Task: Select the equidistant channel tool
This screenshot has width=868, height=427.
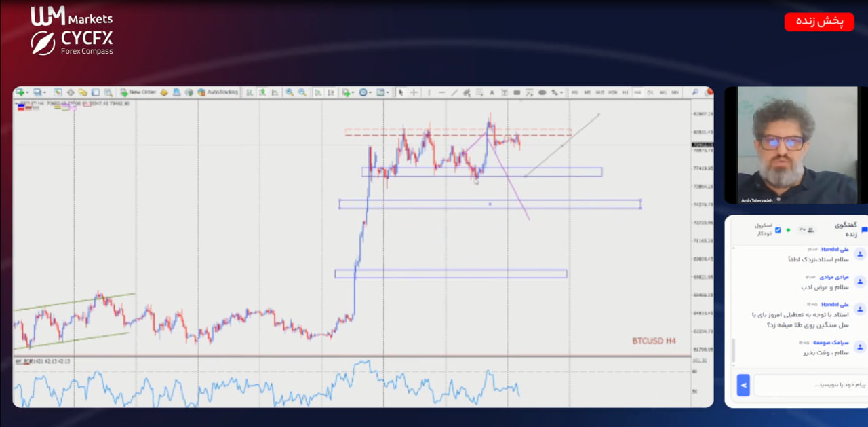Action: [467, 92]
